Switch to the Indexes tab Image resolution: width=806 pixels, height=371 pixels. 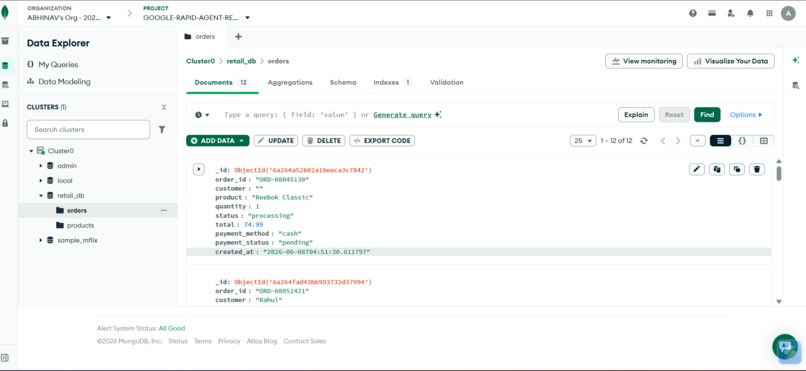(392, 82)
